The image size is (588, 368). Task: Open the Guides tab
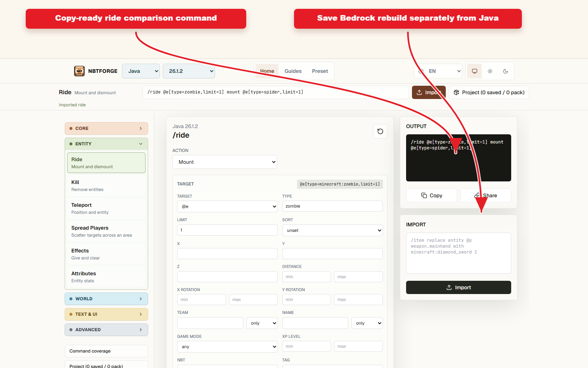[x=293, y=71]
